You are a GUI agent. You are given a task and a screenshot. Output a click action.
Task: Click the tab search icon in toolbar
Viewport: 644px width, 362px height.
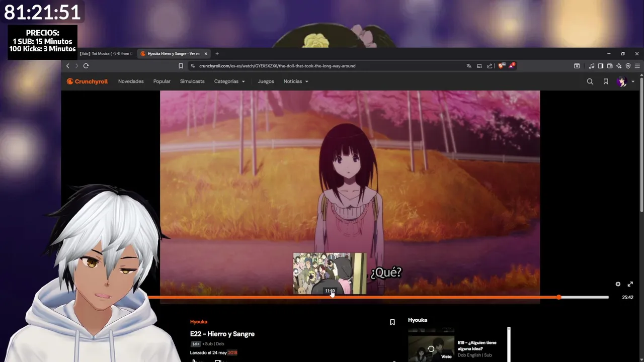point(577,66)
